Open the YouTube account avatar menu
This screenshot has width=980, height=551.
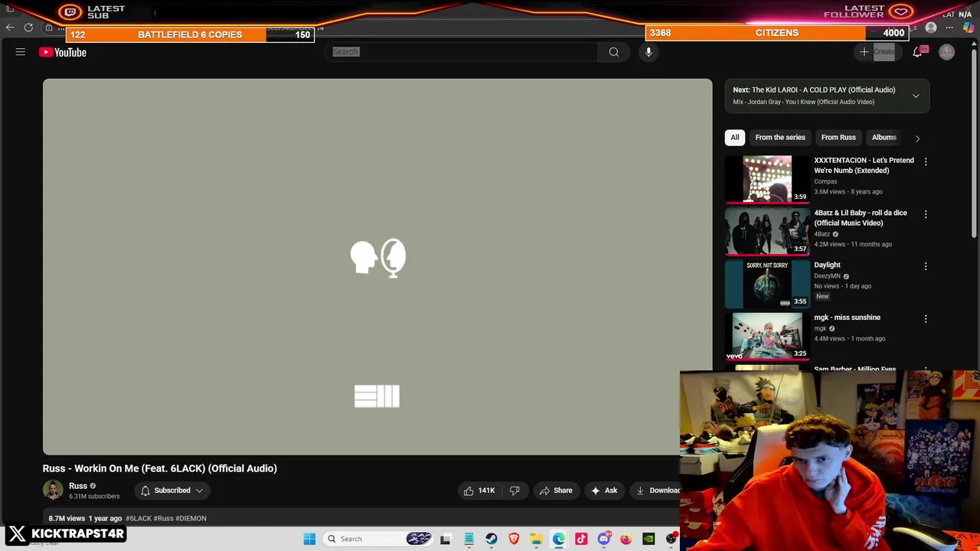pos(947,52)
